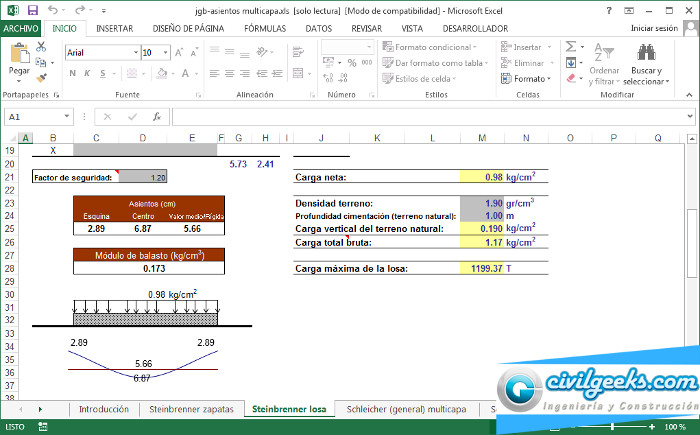
Task: Toggle underline S formatting button
Action: (103, 73)
